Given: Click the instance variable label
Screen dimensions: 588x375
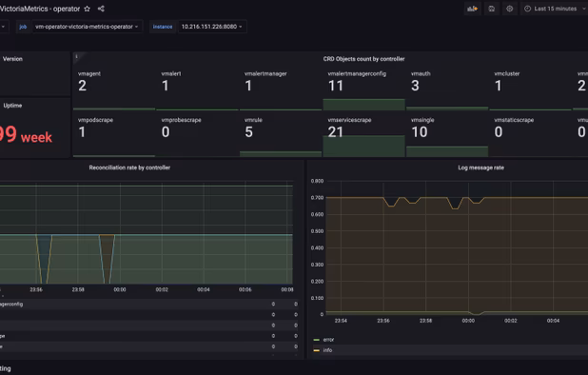Looking at the screenshot, I should click(x=163, y=27).
